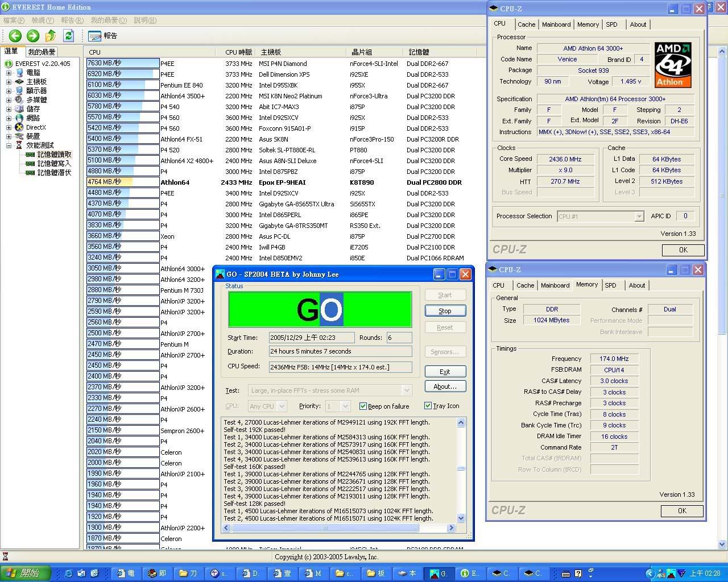Select the 電腦 computer icon in tree
This screenshot has width=728, height=582.
click(x=20, y=73)
